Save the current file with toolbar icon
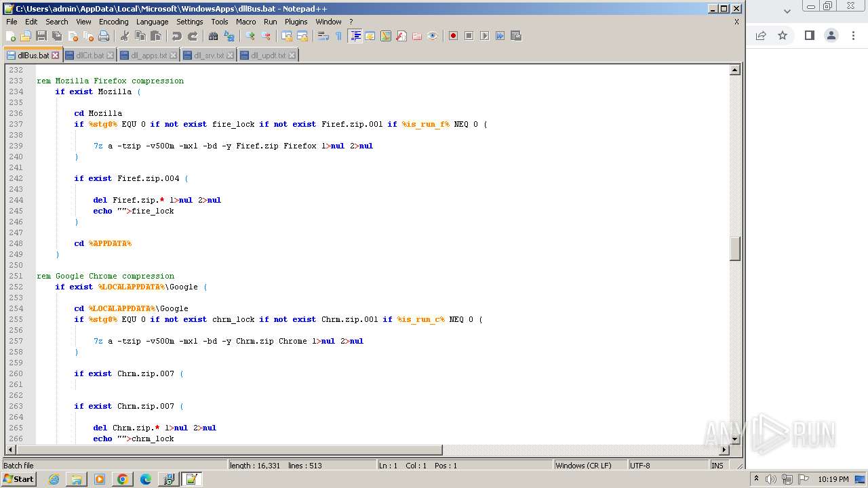This screenshot has width=868, height=488. pos(41,36)
